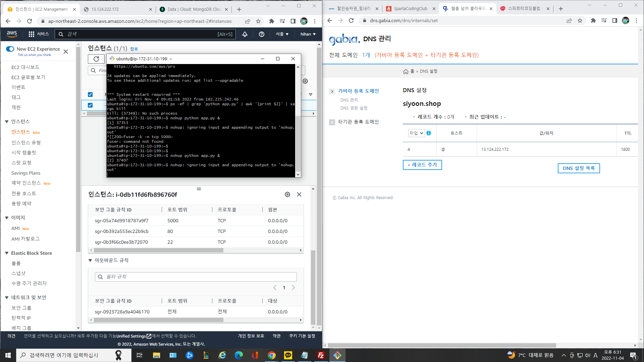Image resolution: width=644 pixels, height=362 pixels.
Task: Go back in the Gabia browser window
Action: click(330, 20)
